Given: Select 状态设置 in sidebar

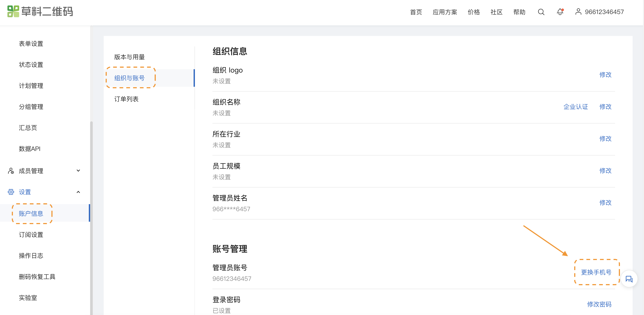Looking at the screenshot, I should (x=31, y=65).
